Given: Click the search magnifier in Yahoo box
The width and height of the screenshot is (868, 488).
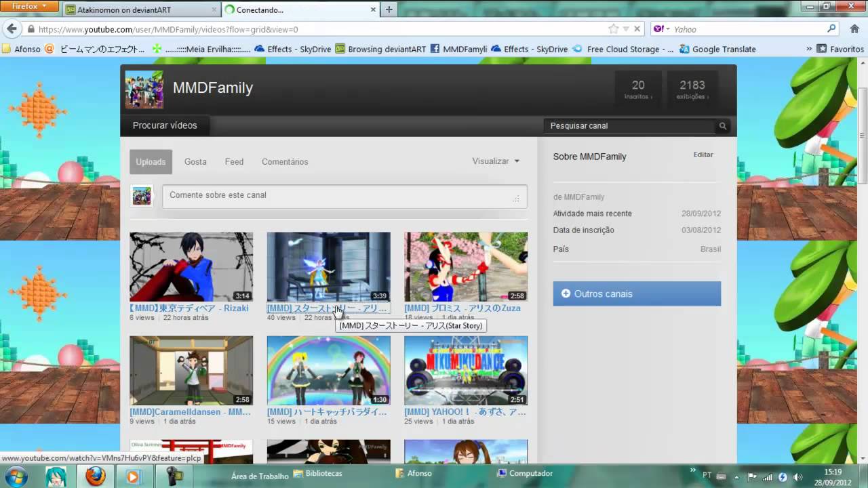Looking at the screenshot, I should pyautogui.click(x=832, y=29).
